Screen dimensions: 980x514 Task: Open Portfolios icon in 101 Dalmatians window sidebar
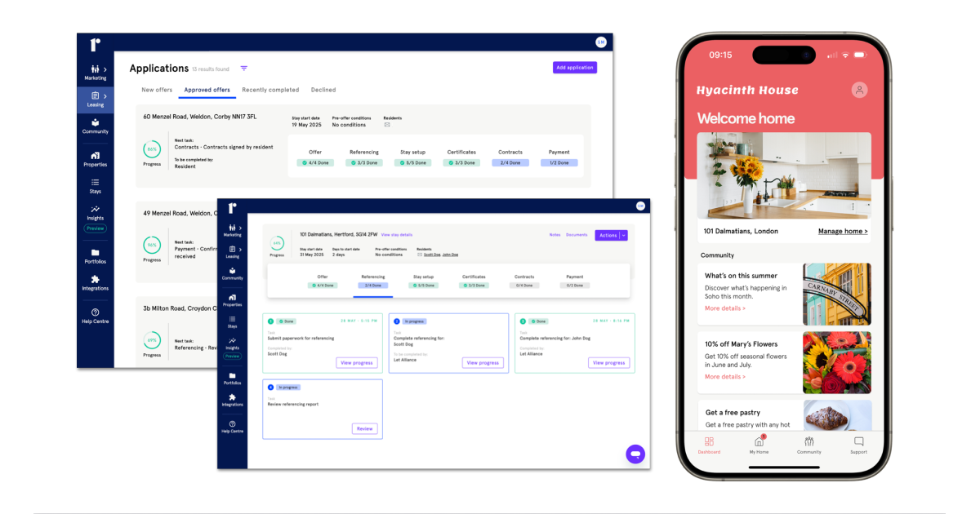click(x=233, y=375)
